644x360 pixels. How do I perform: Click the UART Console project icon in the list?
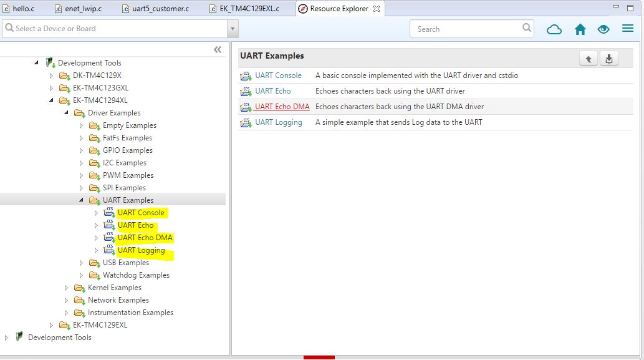pyautogui.click(x=246, y=75)
